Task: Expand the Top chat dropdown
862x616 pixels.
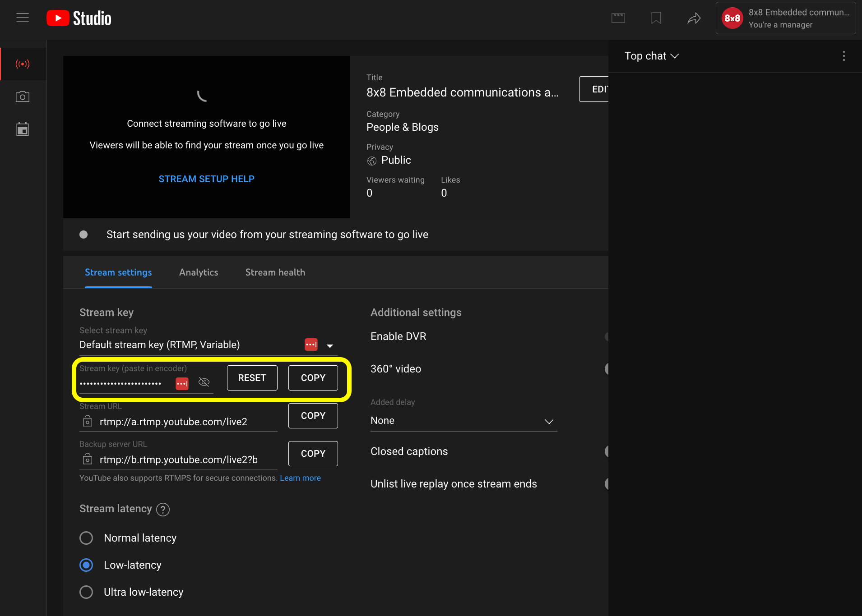Action: (x=651, y=56)
